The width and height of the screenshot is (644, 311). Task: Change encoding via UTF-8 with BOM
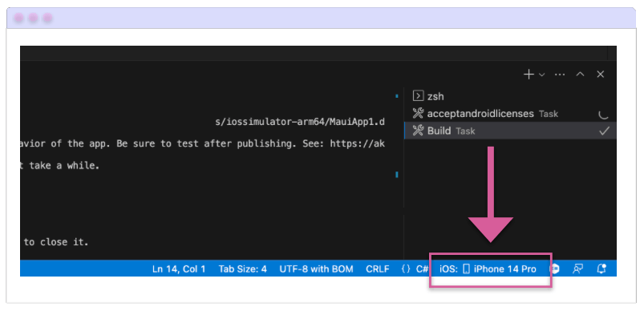[316, 269]
